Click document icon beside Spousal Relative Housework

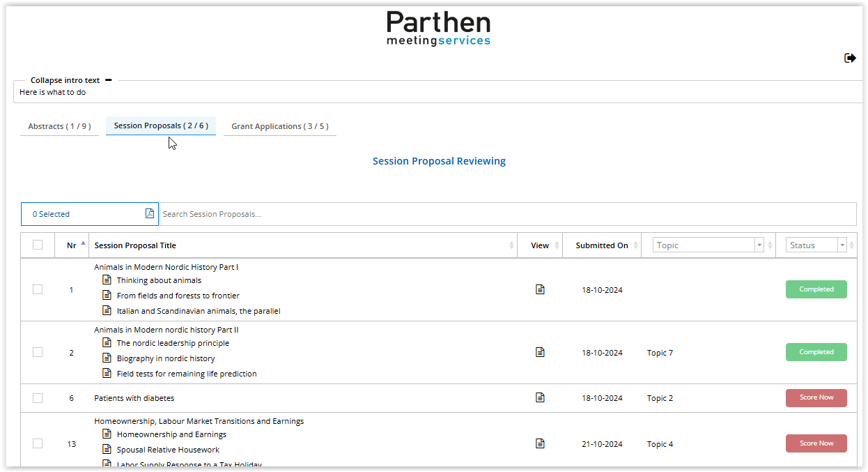(107, 450)
